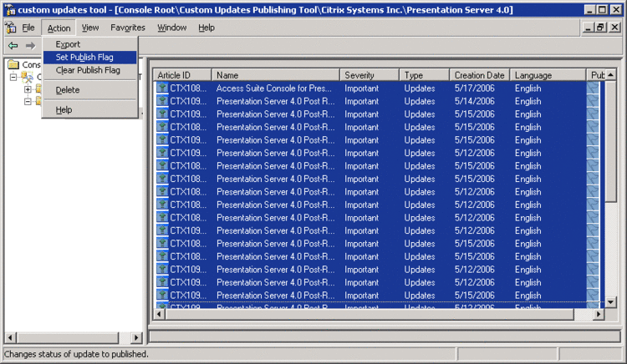
Task: Open the Favorites menu
Action: click(128, 28)
